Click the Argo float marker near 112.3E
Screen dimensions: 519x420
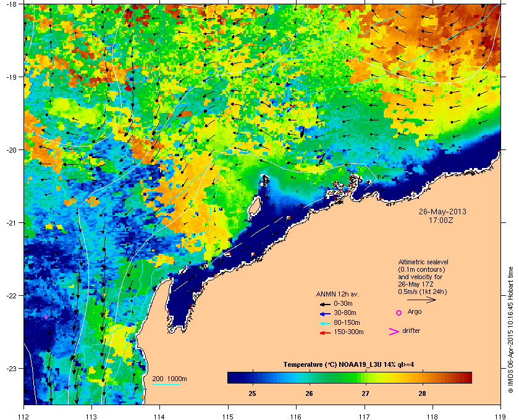tap(46, 317)
